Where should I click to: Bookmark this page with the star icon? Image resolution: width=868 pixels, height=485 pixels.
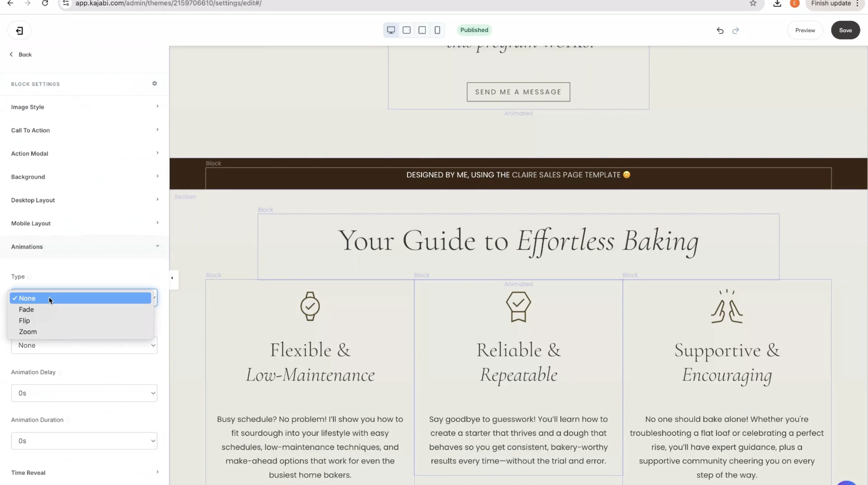point(753,3)
